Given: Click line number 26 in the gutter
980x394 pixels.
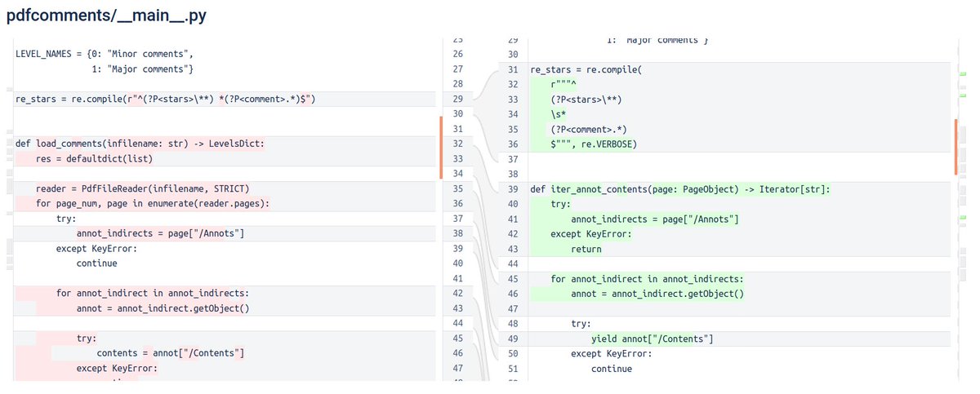Looking at the screenshot, I should click(457, 55).
